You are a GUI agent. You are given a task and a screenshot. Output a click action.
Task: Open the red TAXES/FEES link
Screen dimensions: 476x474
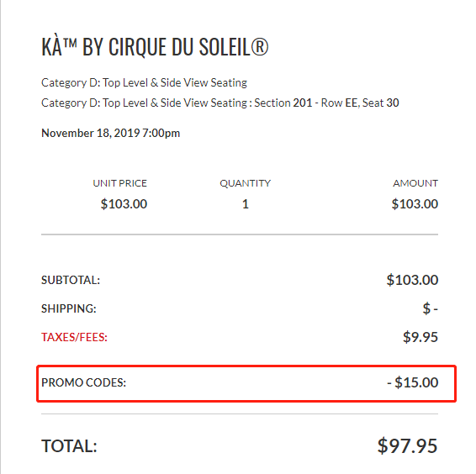tap(74, 337)
